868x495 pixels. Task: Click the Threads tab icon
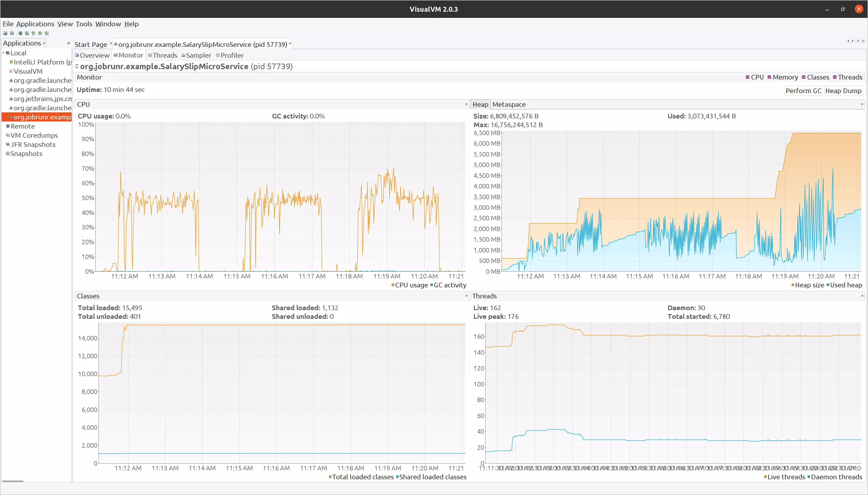click(150, 55)
